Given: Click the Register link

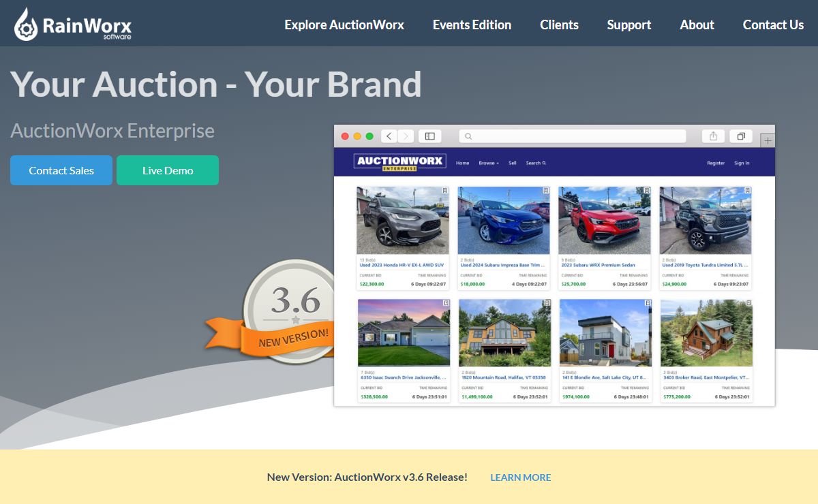Looking at the screenshot, I should 716,163.
